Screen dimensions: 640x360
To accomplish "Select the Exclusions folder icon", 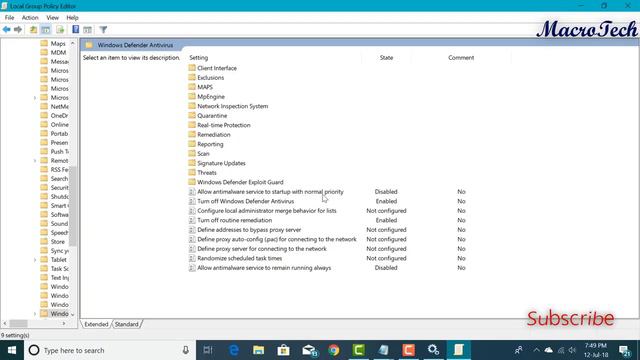I will (x=192, y=77).
